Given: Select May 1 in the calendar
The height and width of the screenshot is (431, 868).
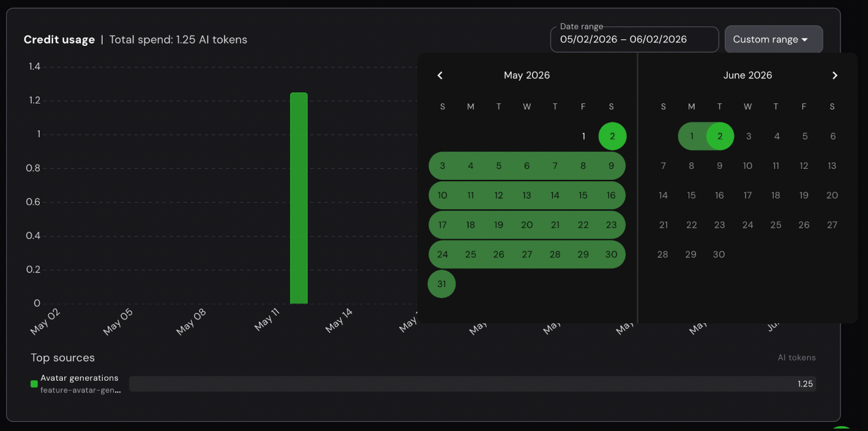Looking at the screenshot, I should pyautogui.click(x=584, y=136).
